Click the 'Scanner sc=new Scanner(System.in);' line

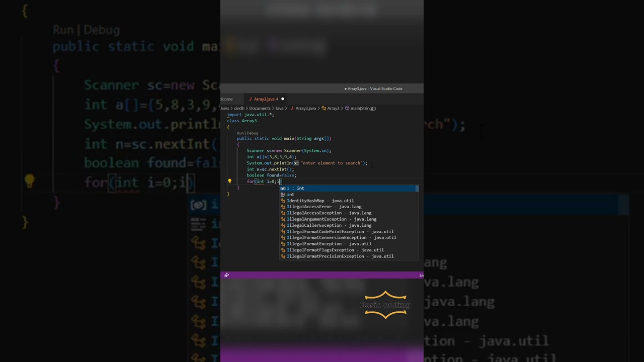289,150
